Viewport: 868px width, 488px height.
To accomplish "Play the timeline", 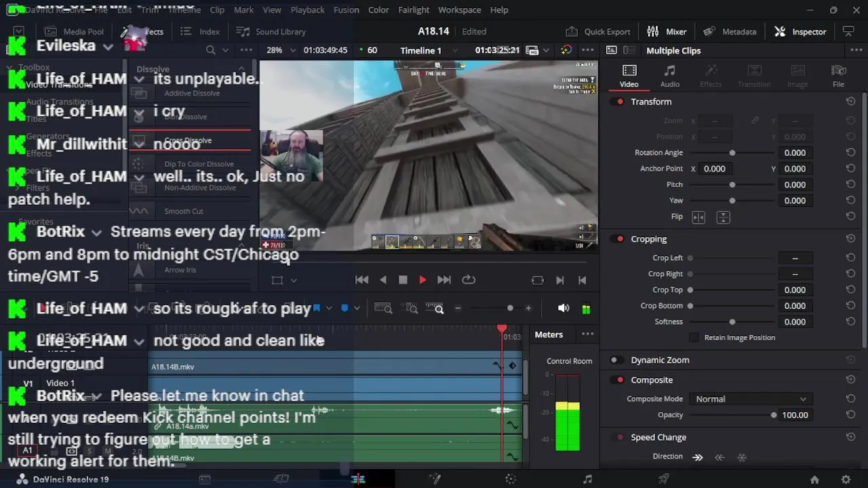I will [422, 280].
